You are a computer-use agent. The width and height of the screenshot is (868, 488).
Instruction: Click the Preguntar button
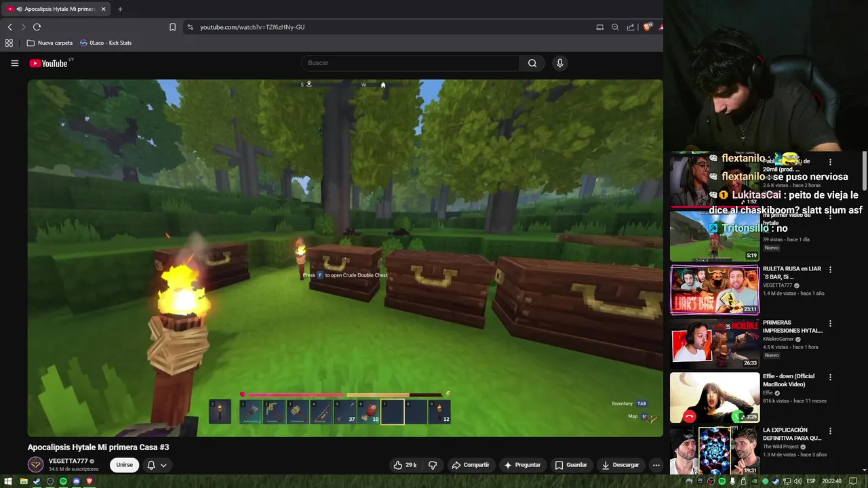[522, 465]
